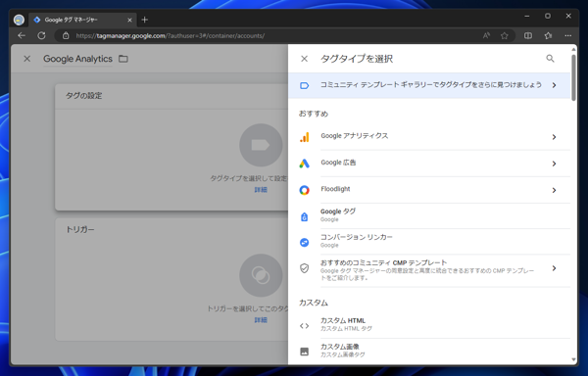Click the tag panel vertical scrollbar

(573, 78)
